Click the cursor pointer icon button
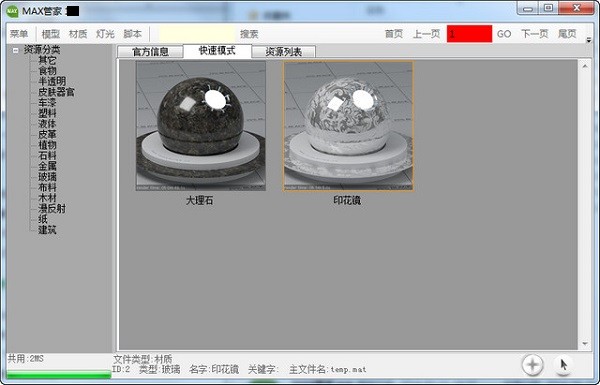The height and width of the screenshot is (385, 600). (x=563, y=364)
